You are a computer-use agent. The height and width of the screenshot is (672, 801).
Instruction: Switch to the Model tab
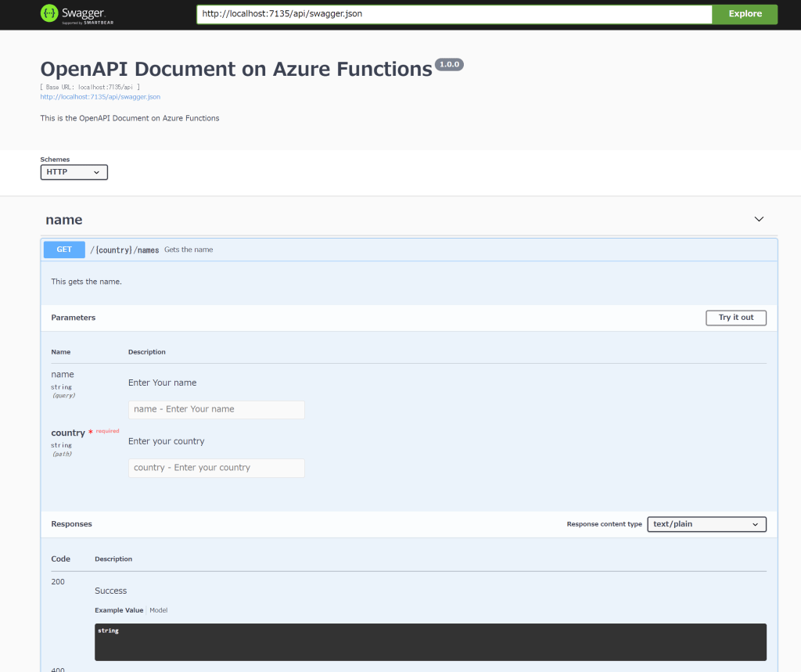point(158,609)
